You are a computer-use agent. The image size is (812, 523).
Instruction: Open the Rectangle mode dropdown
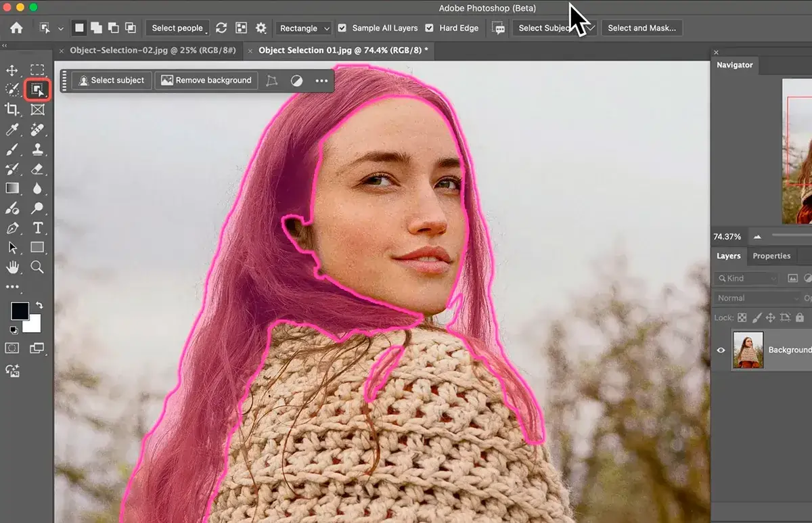[303, 28]
